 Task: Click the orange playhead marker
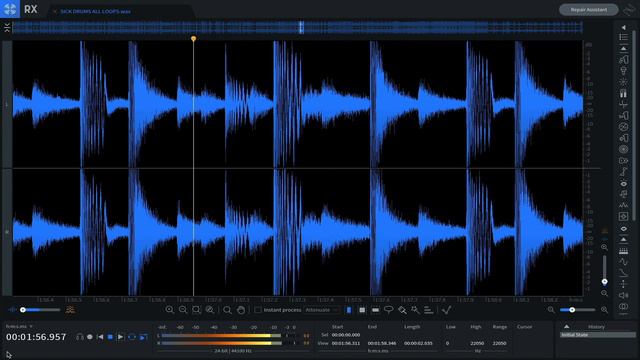pos(193,38)
